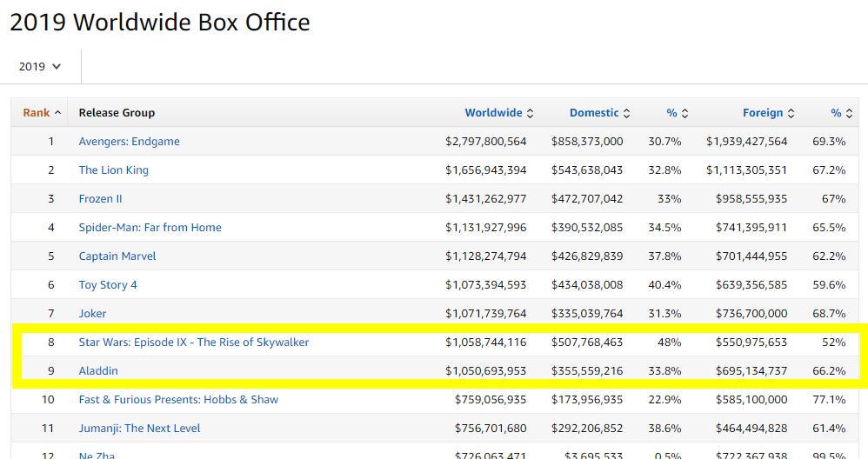Click Captain Marvel foreign gross $701,444,955
Screen dimensions: 868x459
click(751, 256)
